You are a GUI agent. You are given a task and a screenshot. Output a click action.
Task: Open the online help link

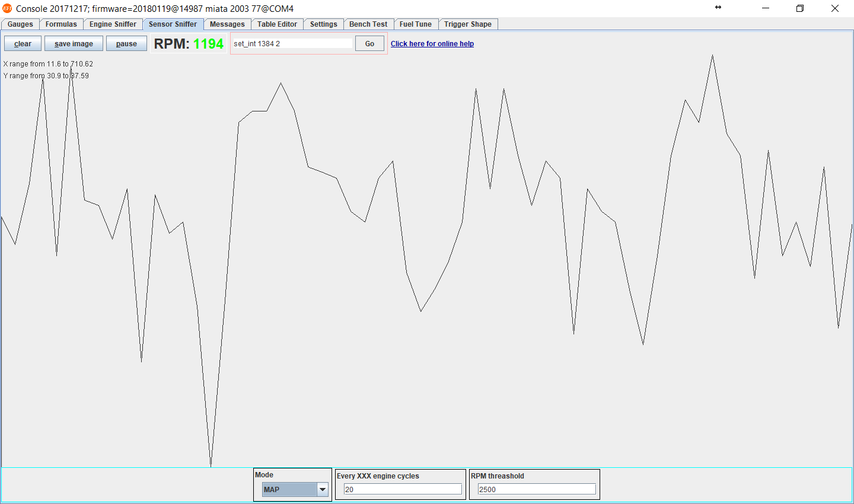click(x=432, y=44)
